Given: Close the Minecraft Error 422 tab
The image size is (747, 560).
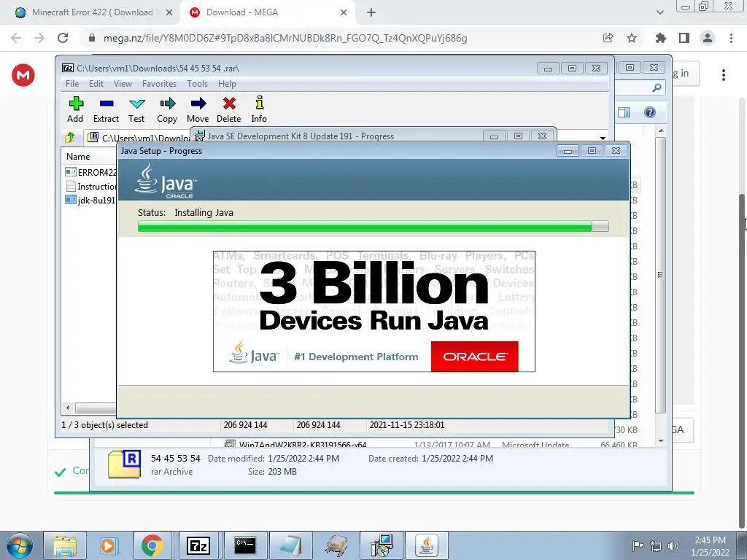Looking at the screenshot, I should 169,13.
